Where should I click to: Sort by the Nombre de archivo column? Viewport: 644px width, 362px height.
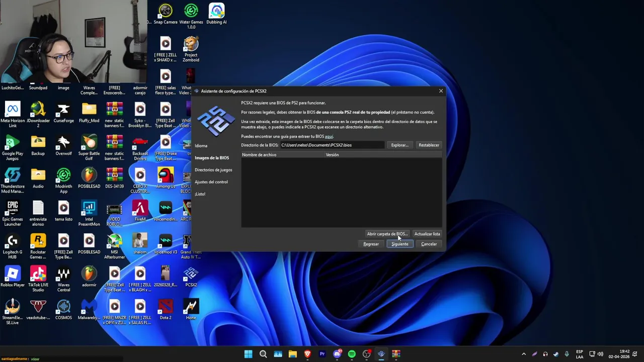point(283,155)
